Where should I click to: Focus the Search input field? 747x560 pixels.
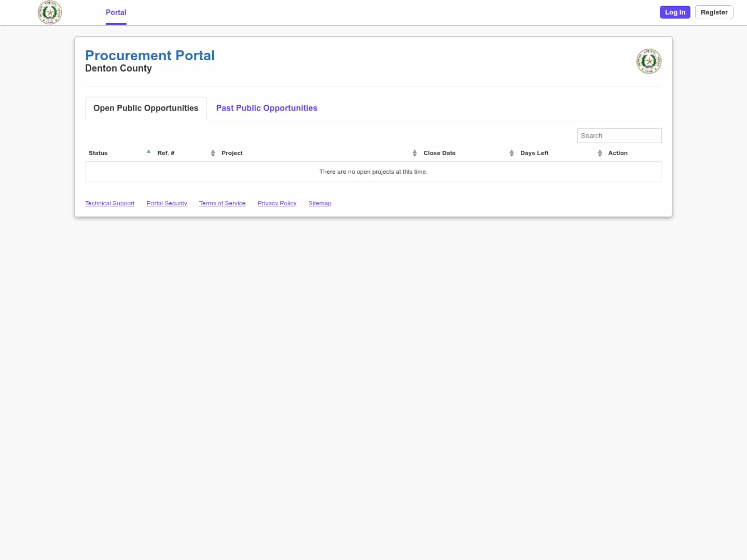point(619,136)
